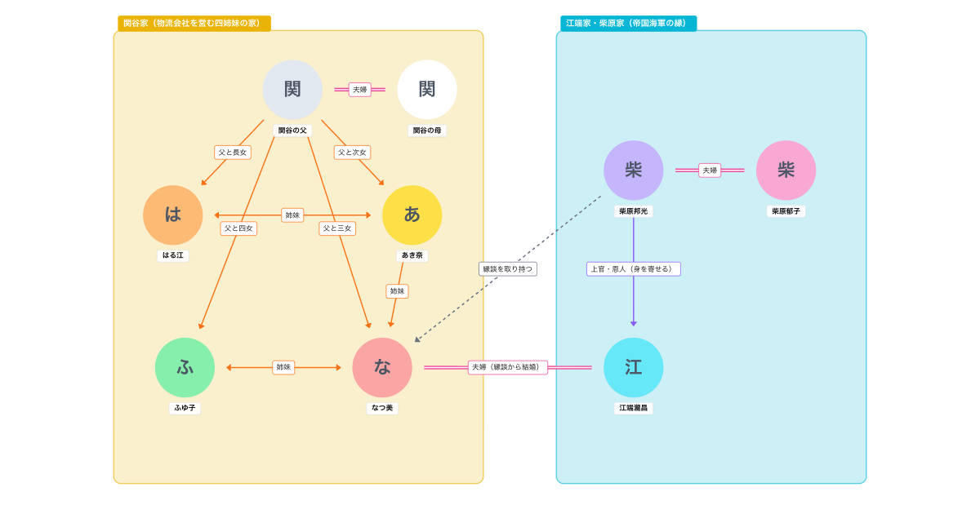Select the grey 関 circle for 関谷の父
The image size is (980, 514).
[x=292, y=90]
